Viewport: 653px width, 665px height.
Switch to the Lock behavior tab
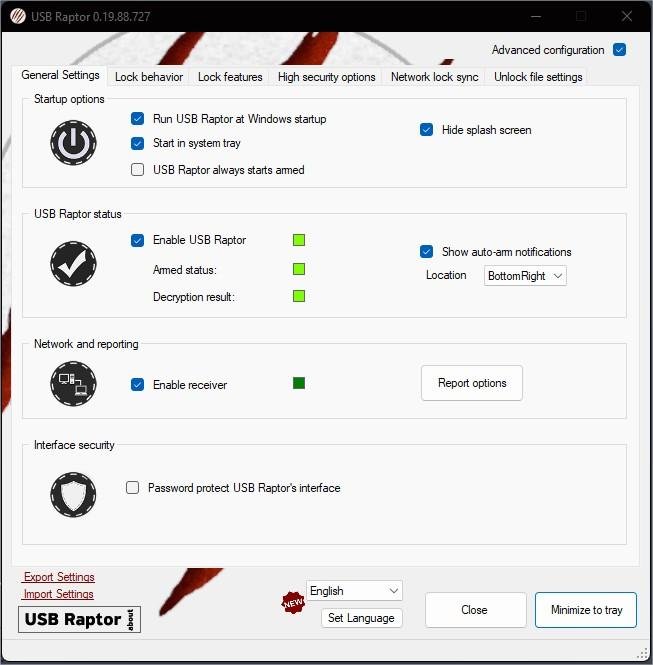pos(149,77)
